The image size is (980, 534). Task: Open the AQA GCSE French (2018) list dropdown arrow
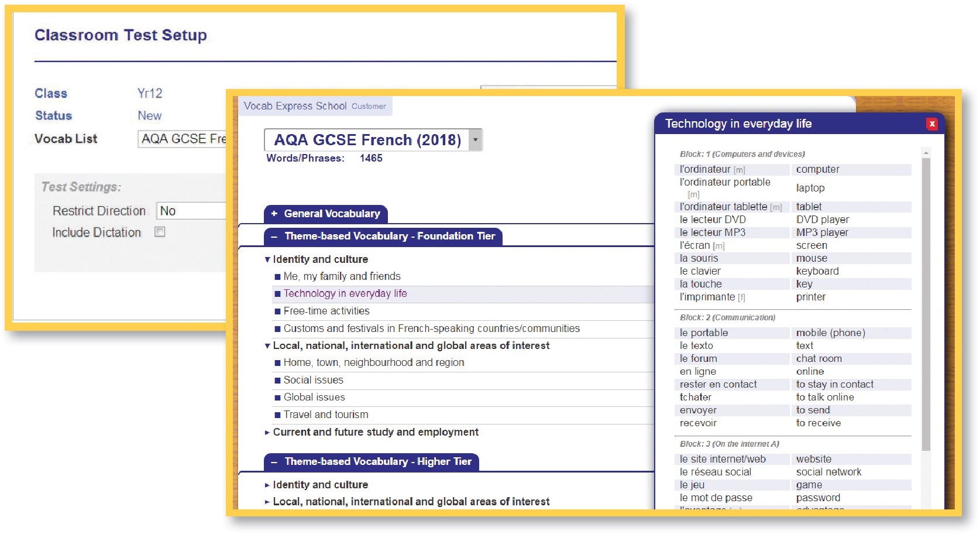coord(476,140)
